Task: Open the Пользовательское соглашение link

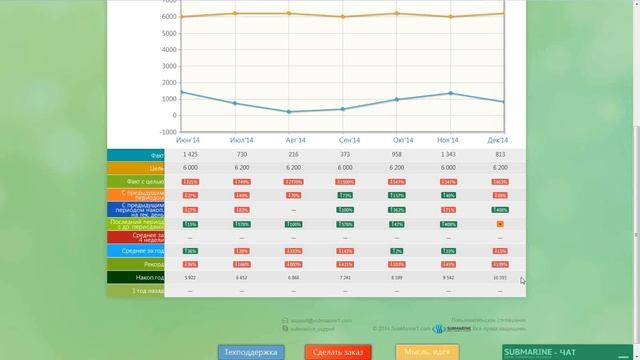Action: coord(488,320)
